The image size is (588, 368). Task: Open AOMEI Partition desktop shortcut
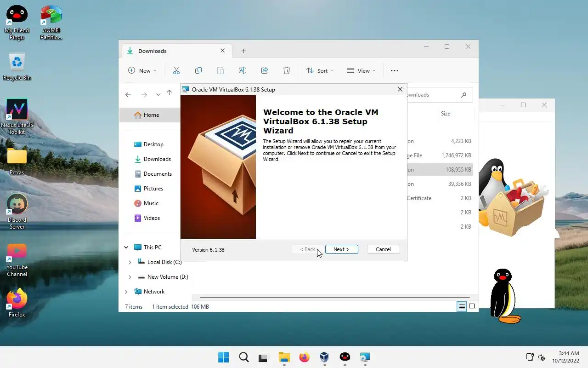coord(51,22)
